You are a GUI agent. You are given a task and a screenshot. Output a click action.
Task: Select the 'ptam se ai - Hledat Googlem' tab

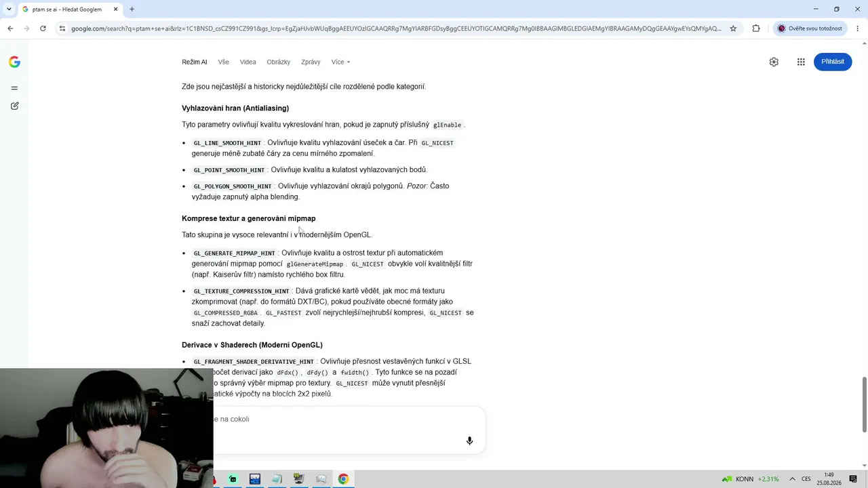coord(70,9)
